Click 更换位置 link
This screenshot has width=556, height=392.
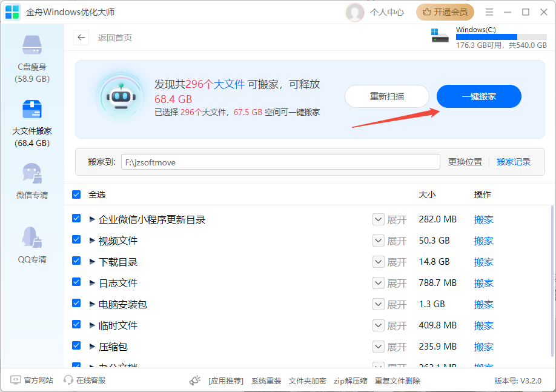465,162
